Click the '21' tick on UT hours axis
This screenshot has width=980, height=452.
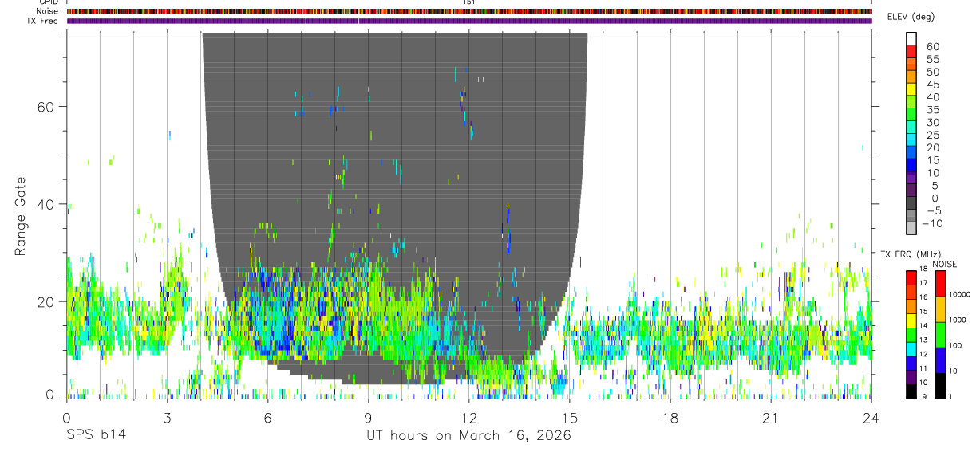[770, 419]
